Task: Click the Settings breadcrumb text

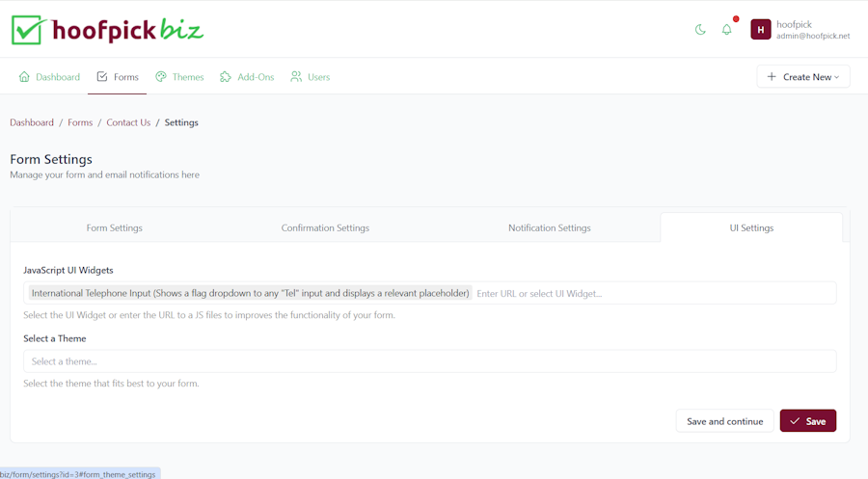Action: (181, 122)
